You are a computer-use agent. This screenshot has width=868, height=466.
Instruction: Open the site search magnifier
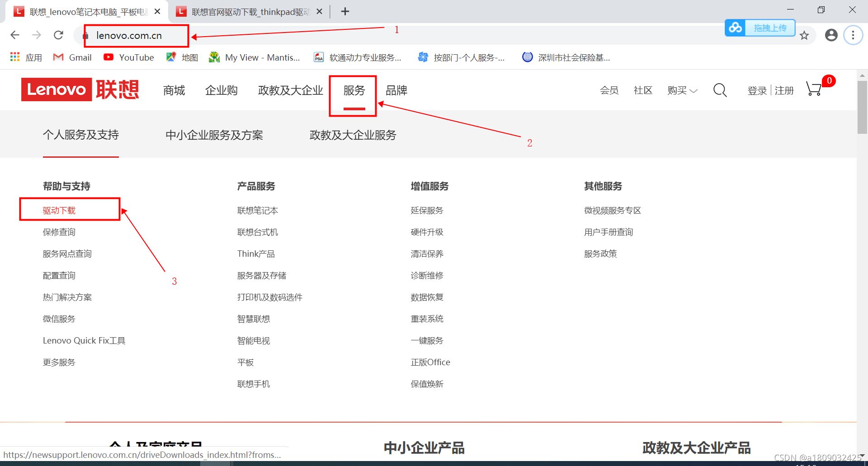(720, 90)
